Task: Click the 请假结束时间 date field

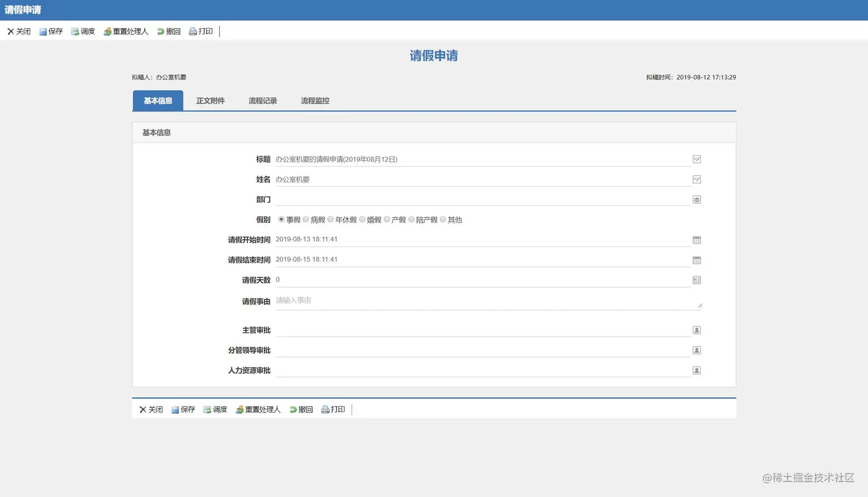Action: tap(483, 260)
